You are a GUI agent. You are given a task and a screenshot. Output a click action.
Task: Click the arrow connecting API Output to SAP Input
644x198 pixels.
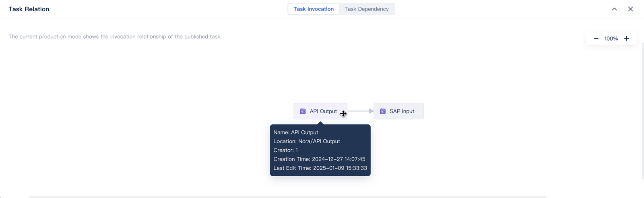361,111
